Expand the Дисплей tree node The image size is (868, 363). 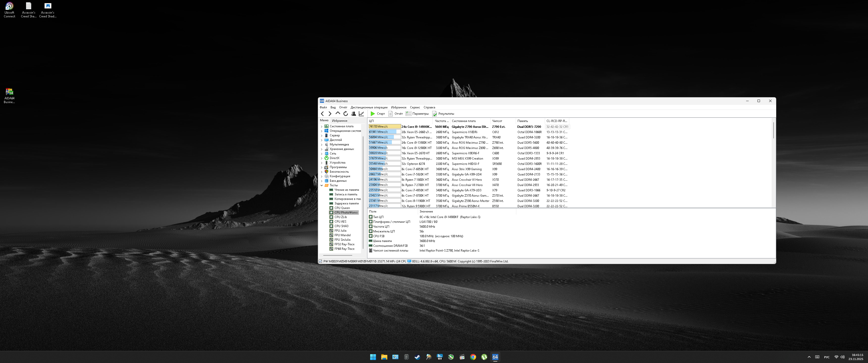coord(321,140)
